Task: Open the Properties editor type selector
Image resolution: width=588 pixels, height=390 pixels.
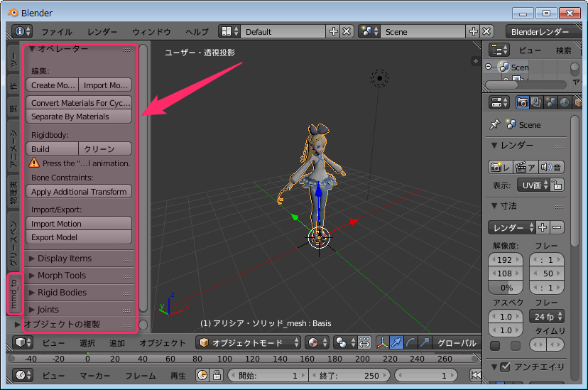Action: click(x=499, y=102)
